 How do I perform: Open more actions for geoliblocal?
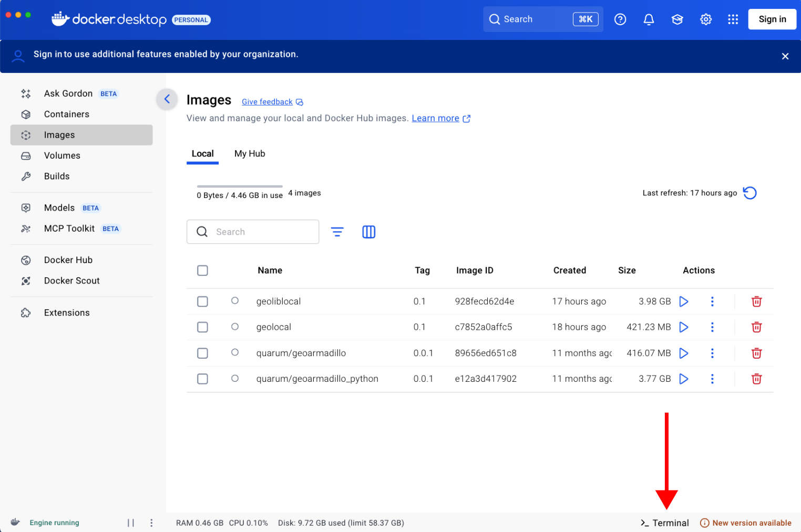pyautogui.click(x=712, y=301)
